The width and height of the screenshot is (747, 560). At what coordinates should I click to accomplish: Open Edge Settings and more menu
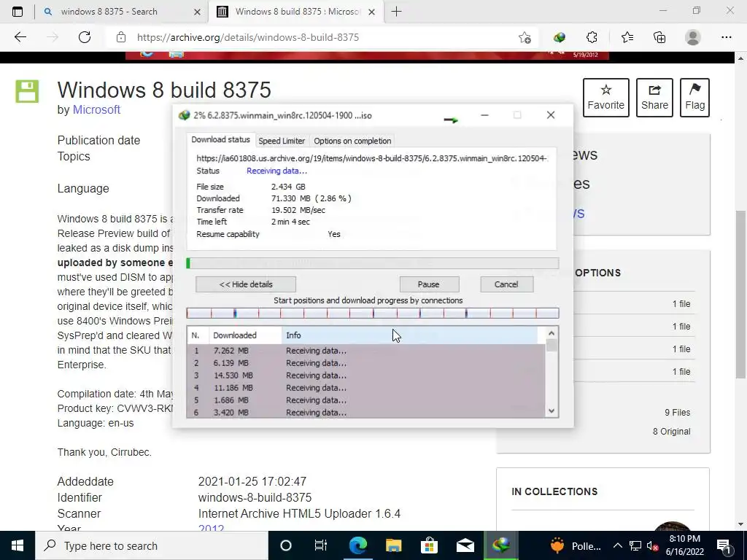tap(726, 37)
